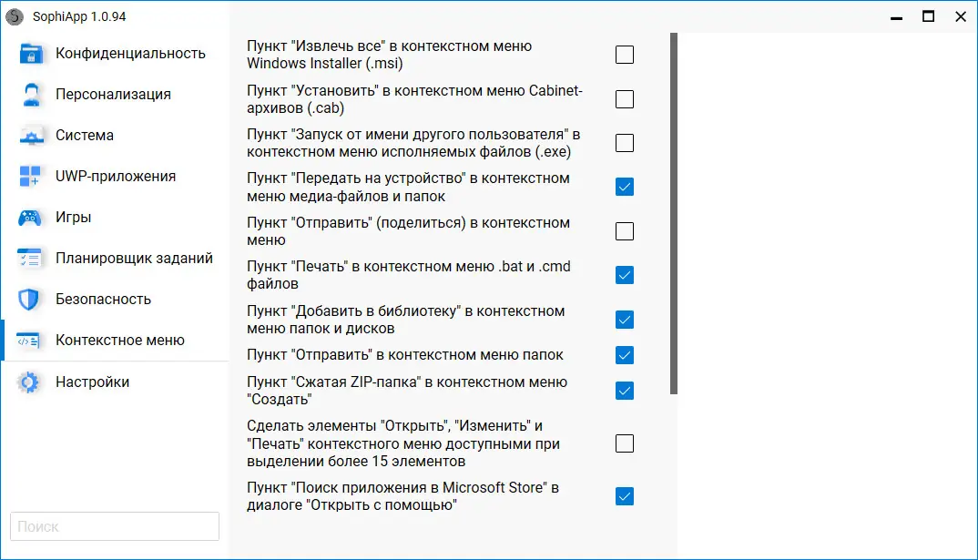Select the Конфиденциальность briefcase icon
978x560 pixels.
pyautogui.click(x=28, y=53)
